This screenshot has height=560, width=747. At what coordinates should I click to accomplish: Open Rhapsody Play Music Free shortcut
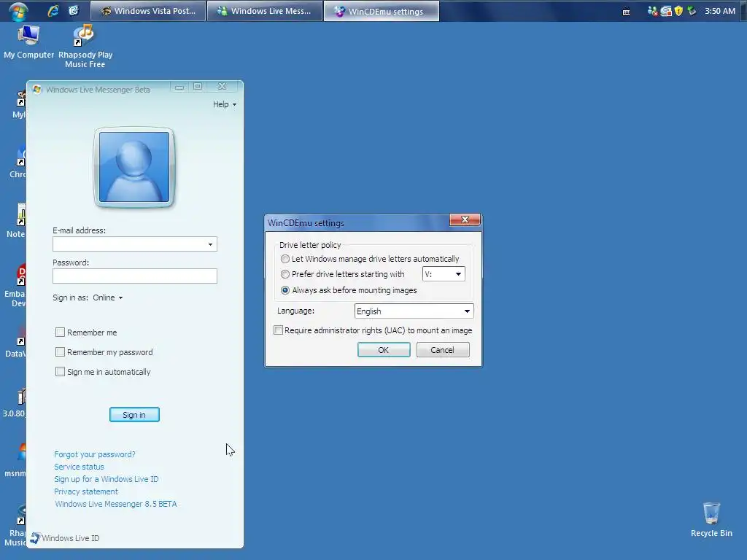85,46
